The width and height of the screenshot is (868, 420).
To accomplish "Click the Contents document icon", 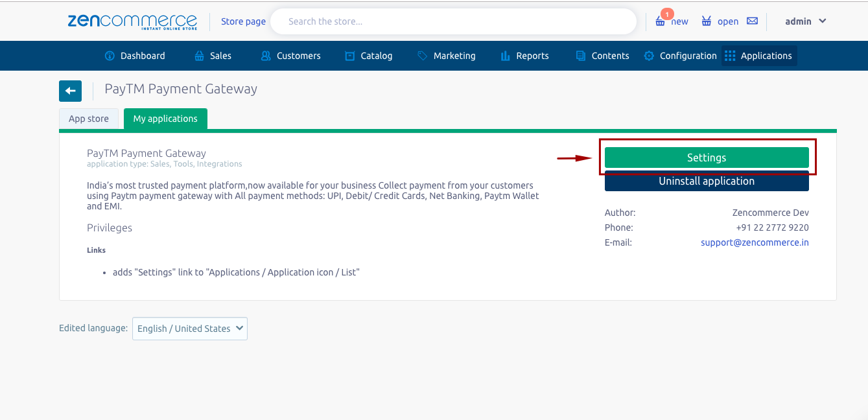I will click(x=581, y=56).
